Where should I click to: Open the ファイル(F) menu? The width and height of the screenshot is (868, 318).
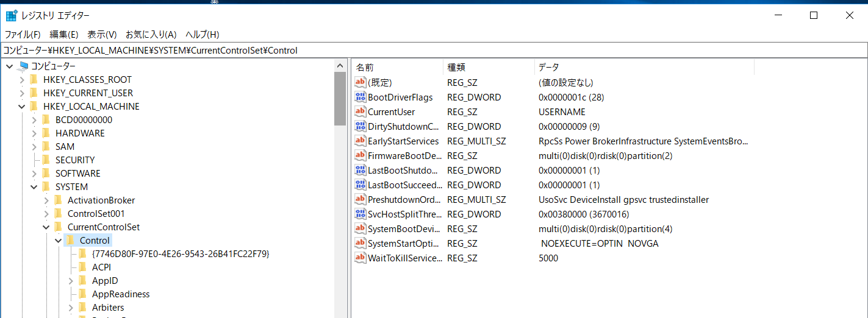(23, 35)
